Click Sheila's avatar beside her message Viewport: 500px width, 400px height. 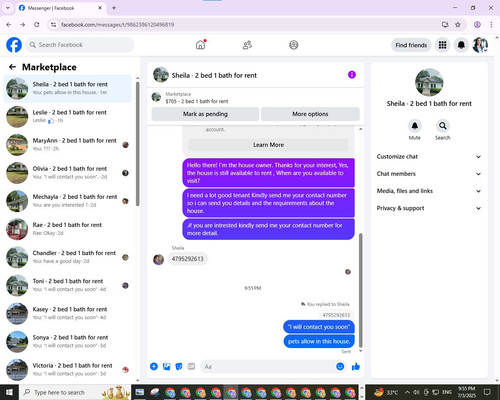click(158, 259)
